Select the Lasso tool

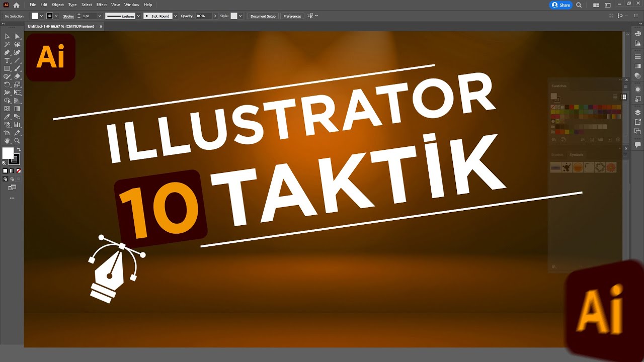(17, 44)
